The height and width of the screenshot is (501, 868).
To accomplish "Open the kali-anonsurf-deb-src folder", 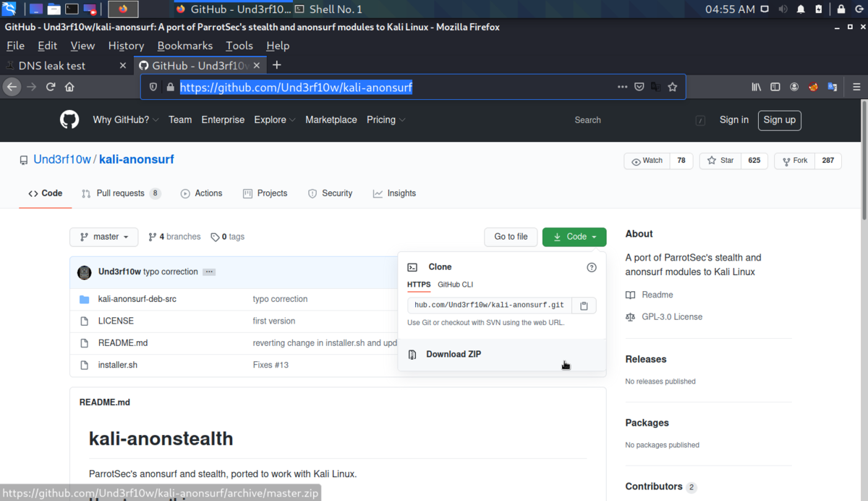I will (x=137, y=299).
